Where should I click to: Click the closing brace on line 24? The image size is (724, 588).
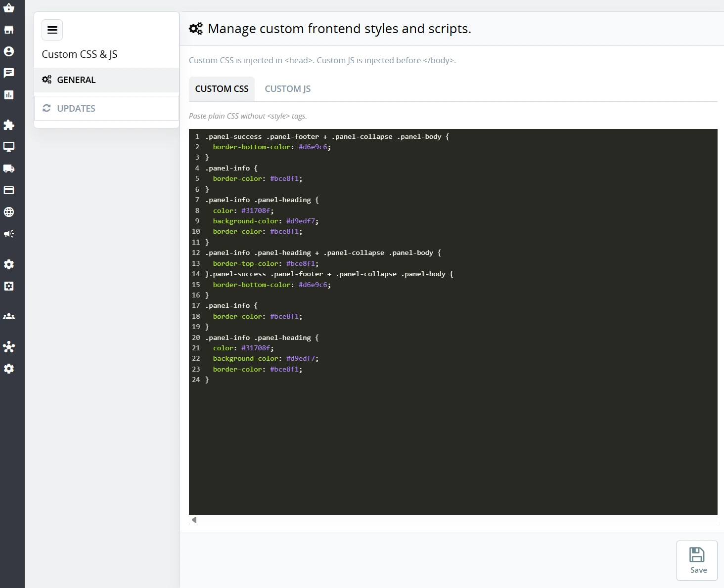click(207, 379)
